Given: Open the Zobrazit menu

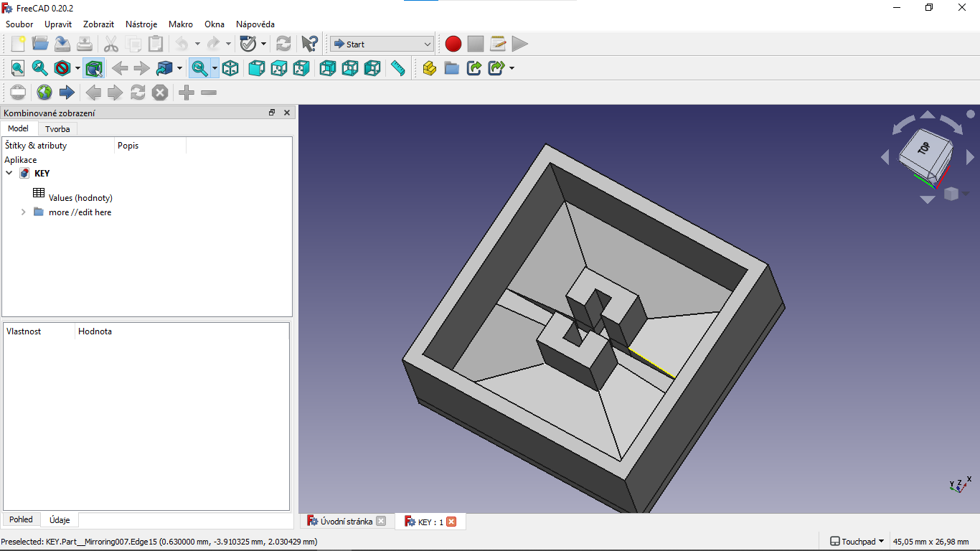Looking at the screenshot, I should [99, 24].
